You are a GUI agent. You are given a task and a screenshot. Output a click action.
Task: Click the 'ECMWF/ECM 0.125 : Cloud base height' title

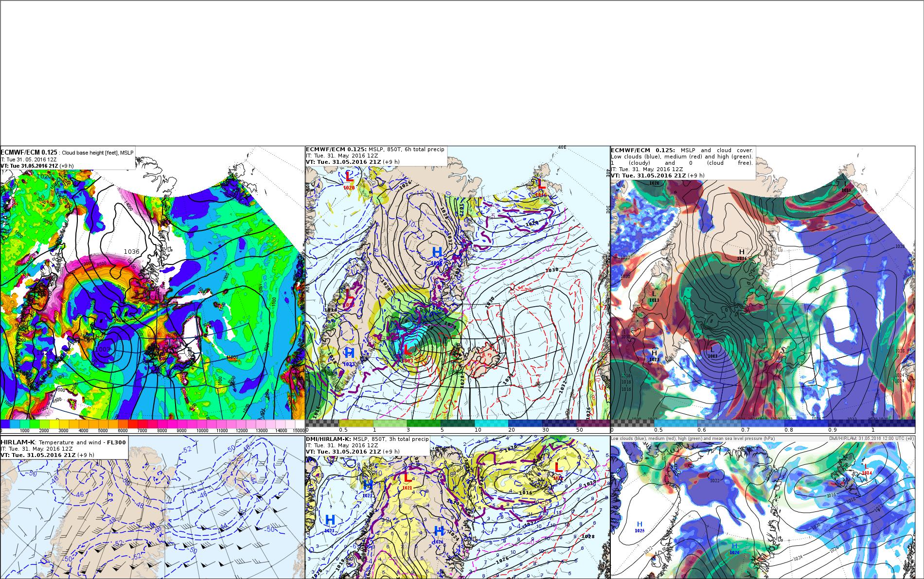click(67, 153)
